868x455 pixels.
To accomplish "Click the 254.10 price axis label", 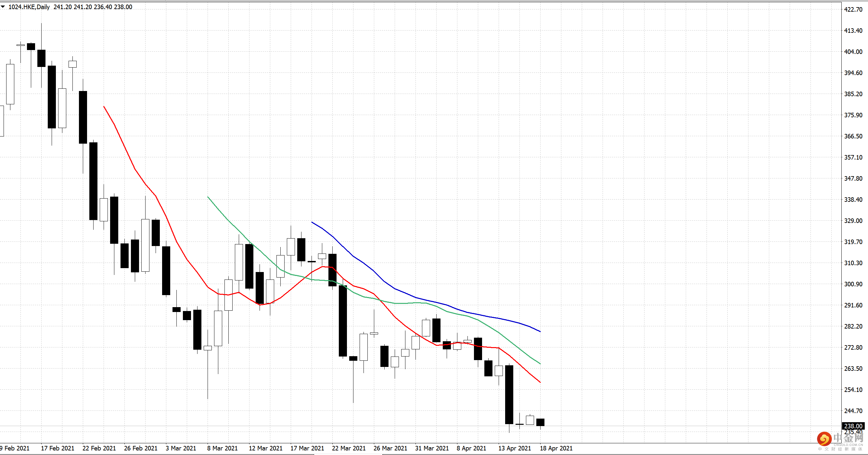I will coord(853,390).
